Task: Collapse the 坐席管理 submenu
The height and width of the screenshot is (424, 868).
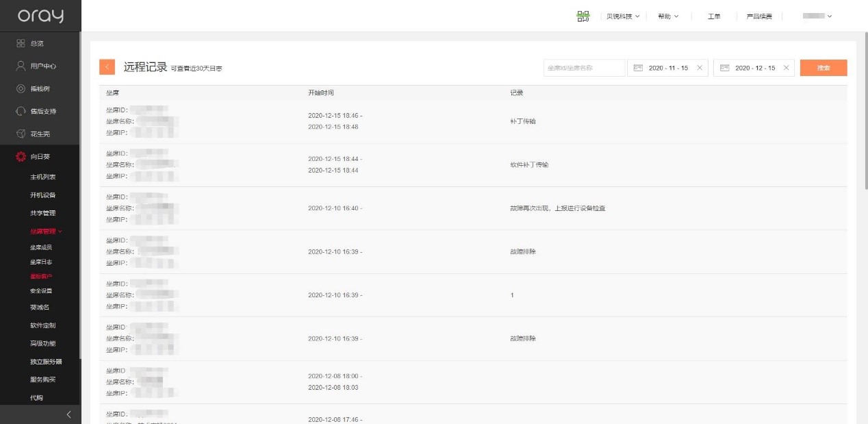Action: pyautogui.click(x=46, y=232)
